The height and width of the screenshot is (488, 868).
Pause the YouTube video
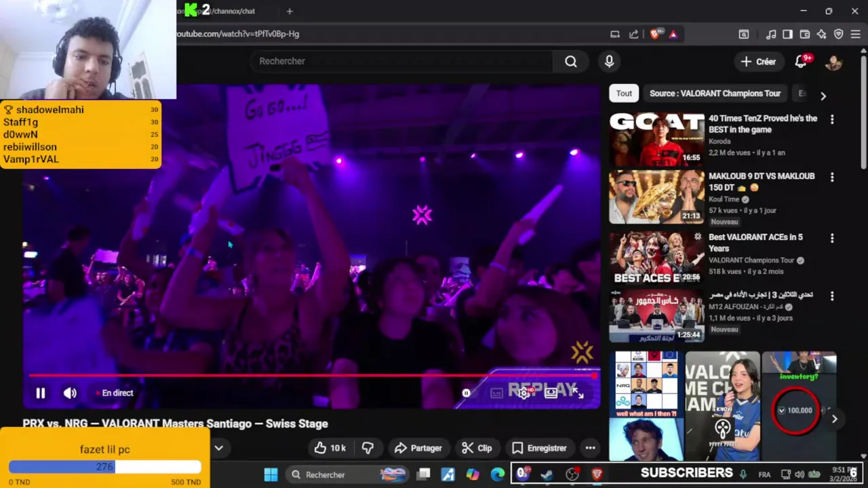[40, 393]
